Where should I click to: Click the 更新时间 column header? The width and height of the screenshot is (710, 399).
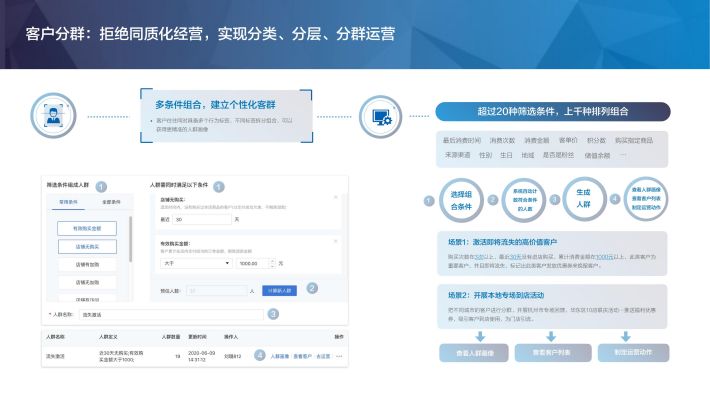coord(197,337)
